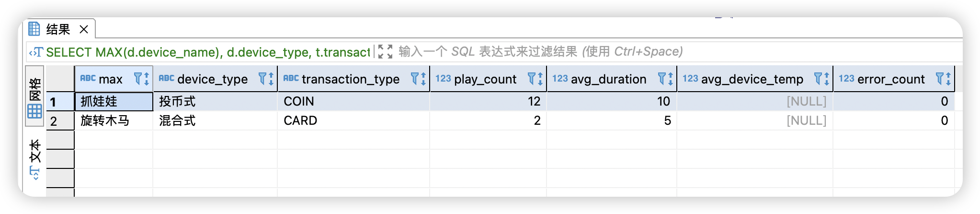Click filter icon on avg_duration column

662,79
